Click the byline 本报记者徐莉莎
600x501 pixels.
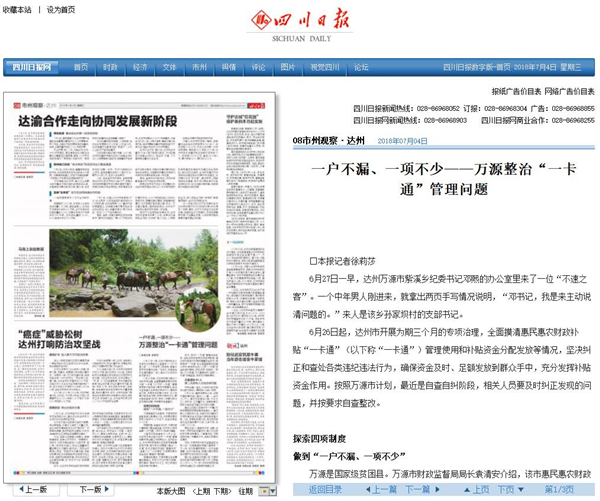click(342, 261)
